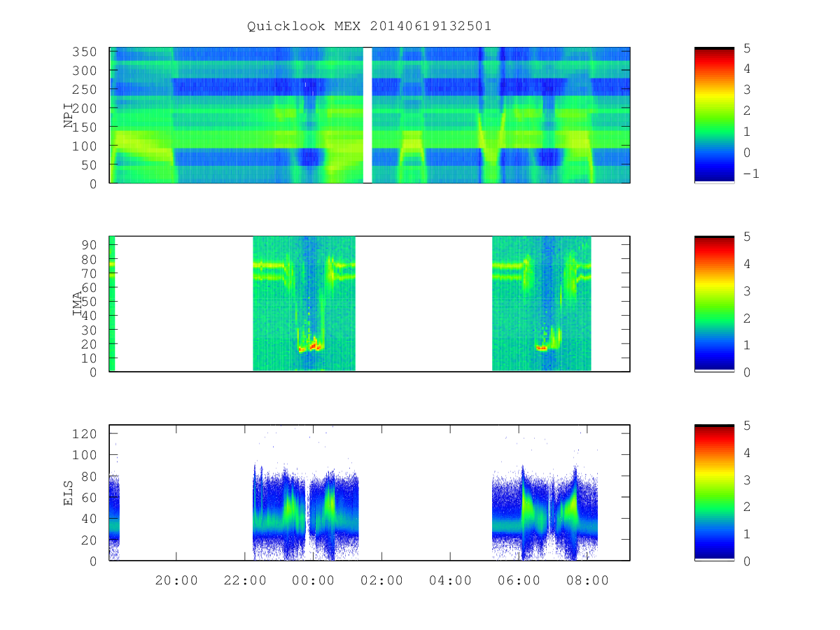The image size is (840, 630).
Task: Click the 4 label on ELS color bar
Action: tap(747, 452)
